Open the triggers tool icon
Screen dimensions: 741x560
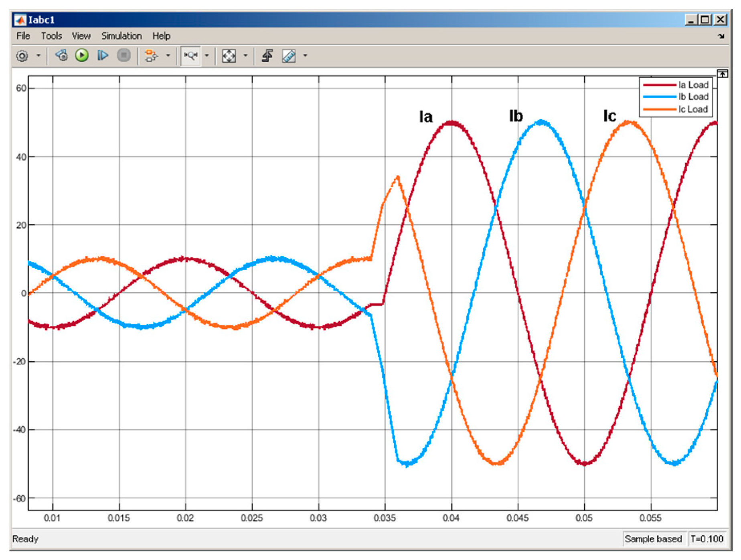[267, 56]
